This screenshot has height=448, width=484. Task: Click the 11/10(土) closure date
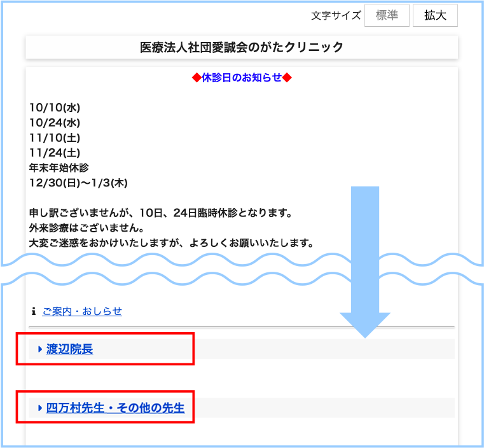click(x=55, y=137)
